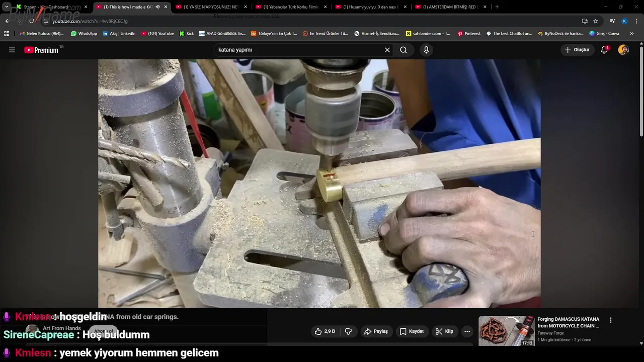Clear the search box with the X
This screenshot has height=362, width=644.
click(x=387, y=50)
